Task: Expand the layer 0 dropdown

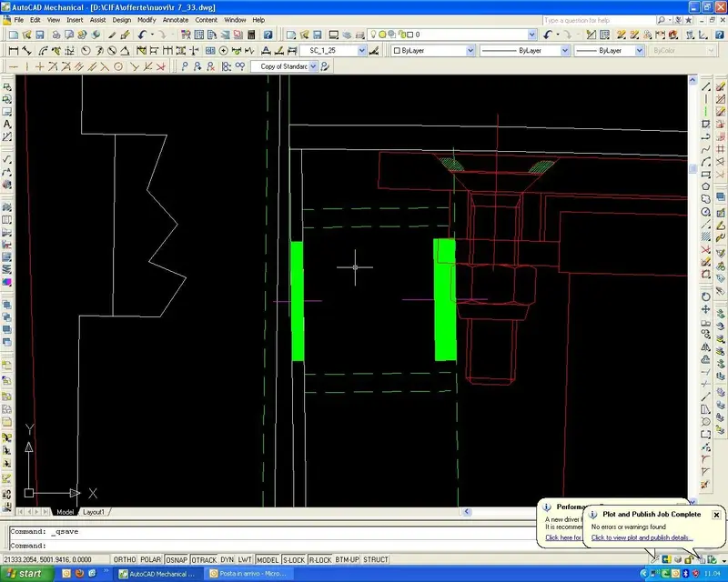Action: (x=532, y=35)
